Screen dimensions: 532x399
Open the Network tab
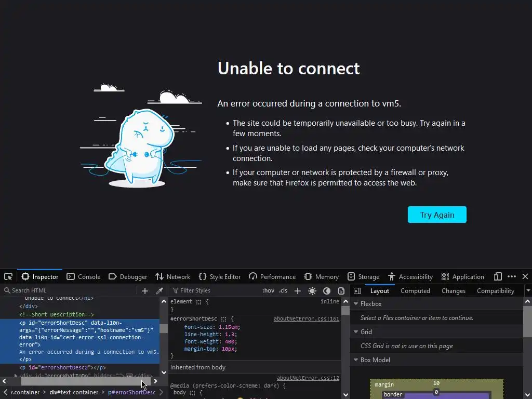[173, 277]
